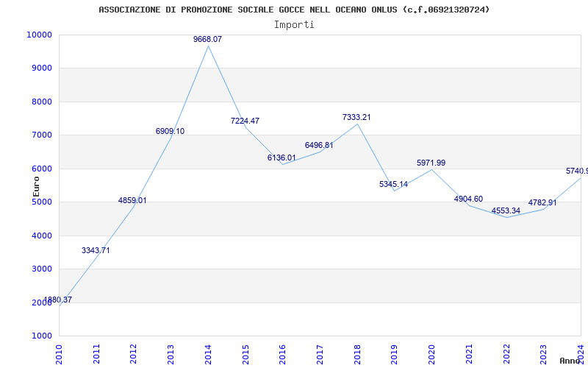Click the 5000 y-axis tick label
Screen dimensions: 588x368
pos(41,202)
